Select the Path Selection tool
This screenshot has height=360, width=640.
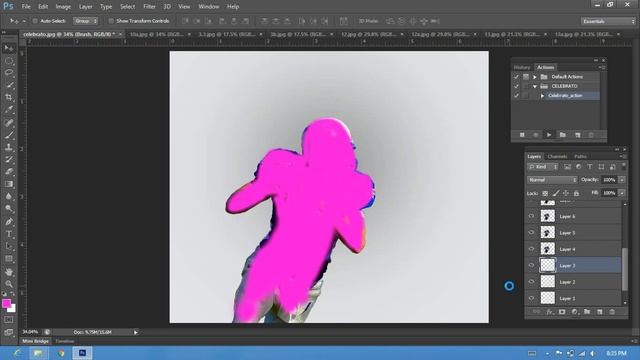pyautogui.click(x=9, y=247)
